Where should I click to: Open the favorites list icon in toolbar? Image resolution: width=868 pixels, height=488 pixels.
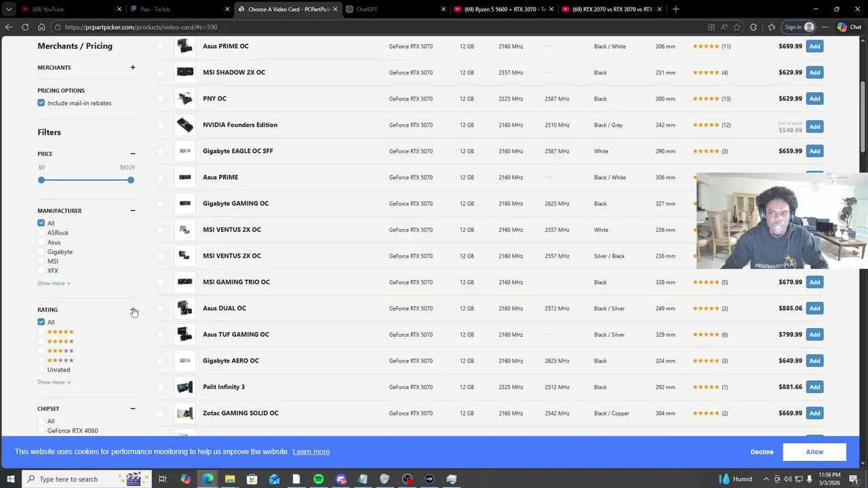coord(772,27)
